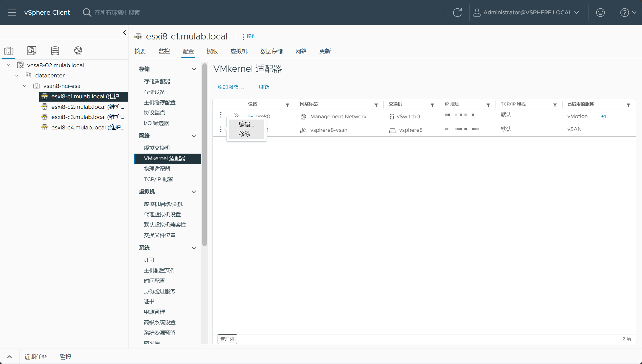Open the Administrator@VSPHERE.LOCAL user menu
Image resolution: width=642 pixels, height=364 pixels.
click(x=526, y=13)
